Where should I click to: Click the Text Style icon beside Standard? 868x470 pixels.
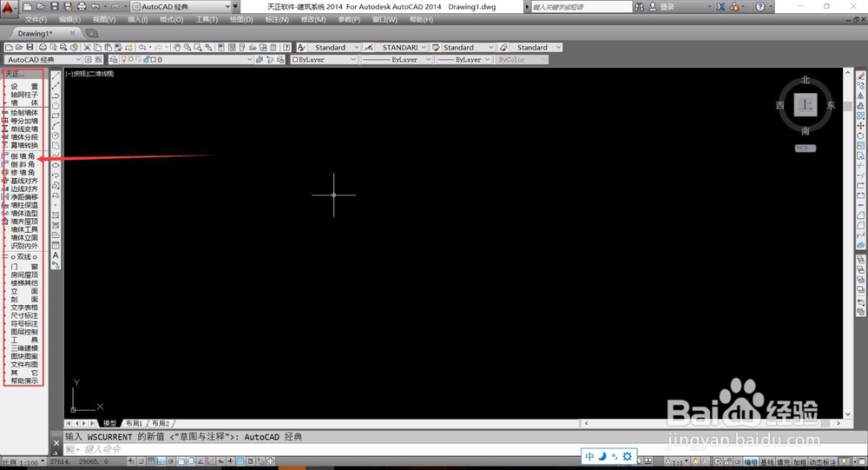[x=301, y=48]
